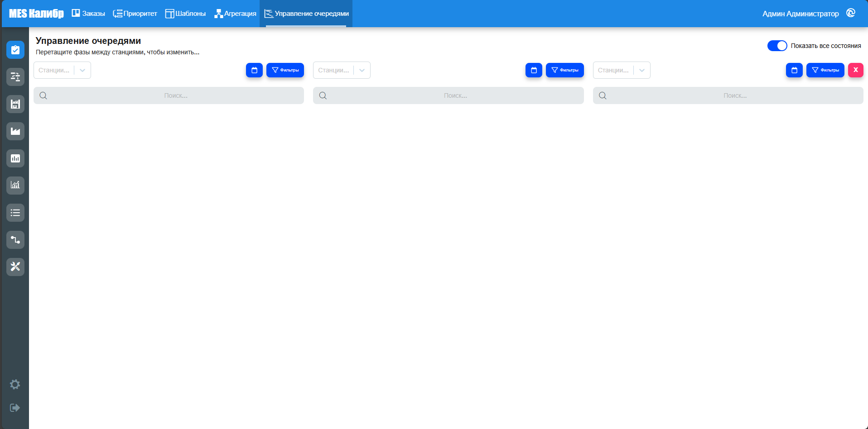Viewport: 868px width, 429px height.
Task: Open the list view sidebar icon
Action: pyautogui.click(x=15, y=213)
